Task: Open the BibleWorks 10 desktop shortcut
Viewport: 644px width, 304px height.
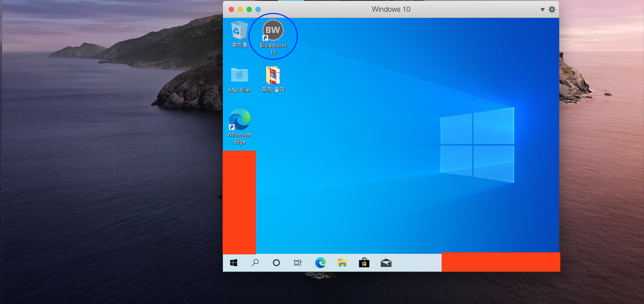Action: [273, 31]
